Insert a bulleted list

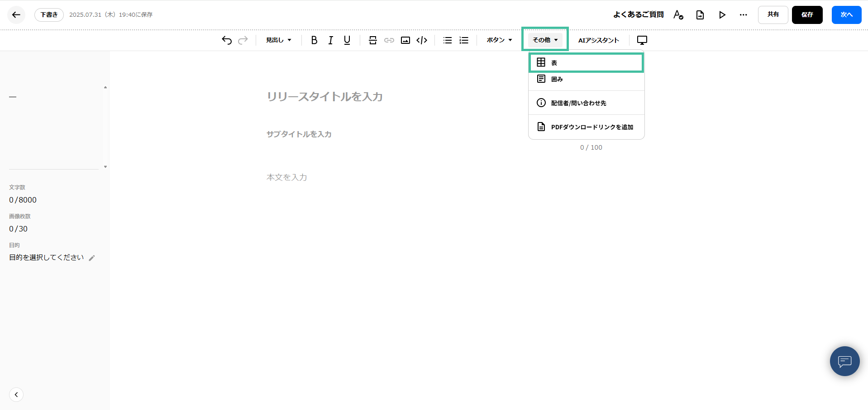coord(447,40)
